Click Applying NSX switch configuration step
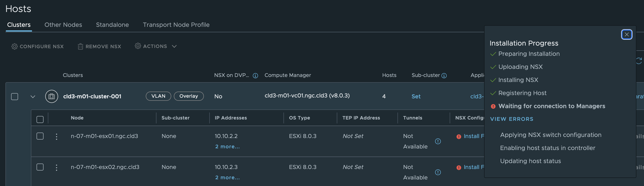Viewport: 644px width, 186px height. pyautogui.click(x=550, y=135)
